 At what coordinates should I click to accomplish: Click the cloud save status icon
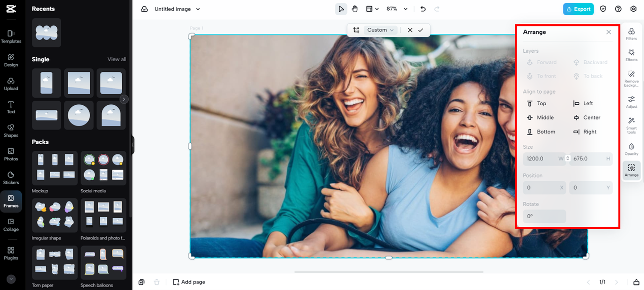tap(144, 9)
